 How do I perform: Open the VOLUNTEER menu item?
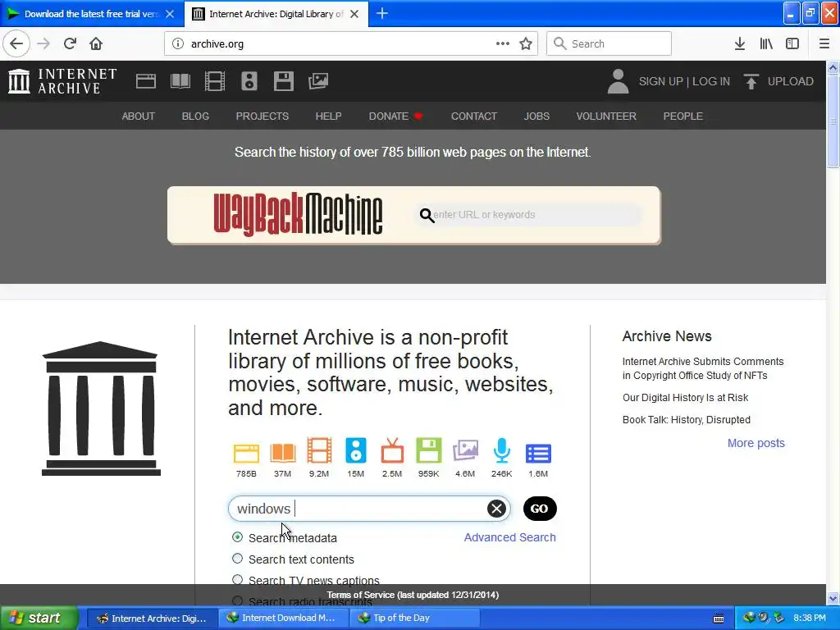(606, 116)
